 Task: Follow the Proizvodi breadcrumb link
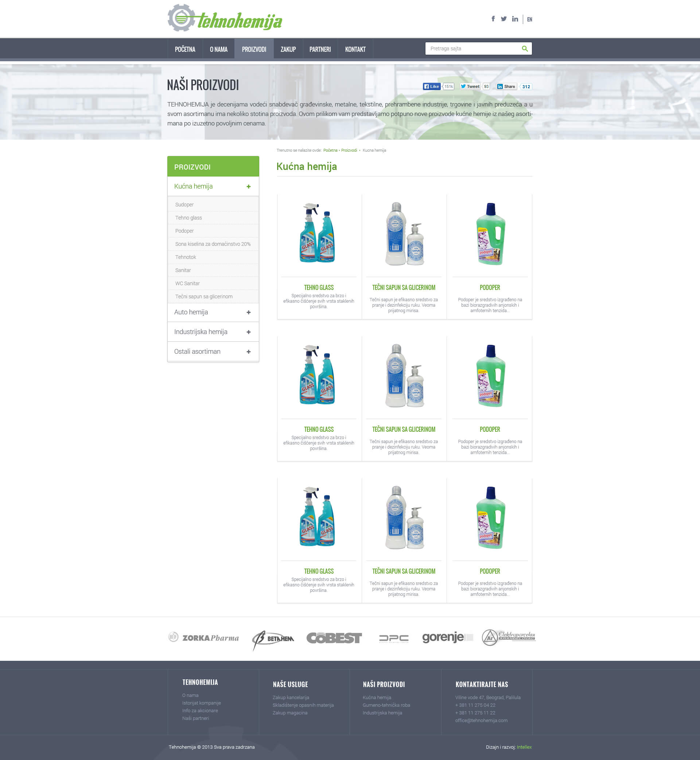tap(349, 150)
